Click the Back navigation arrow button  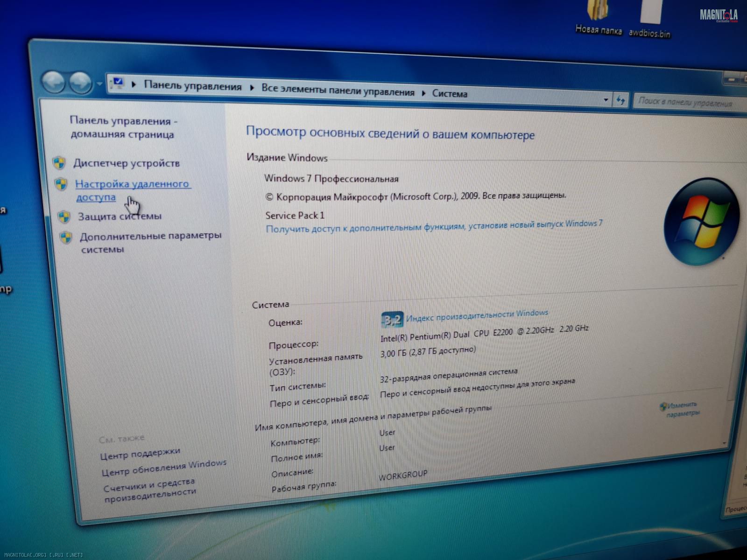point(53,82)
